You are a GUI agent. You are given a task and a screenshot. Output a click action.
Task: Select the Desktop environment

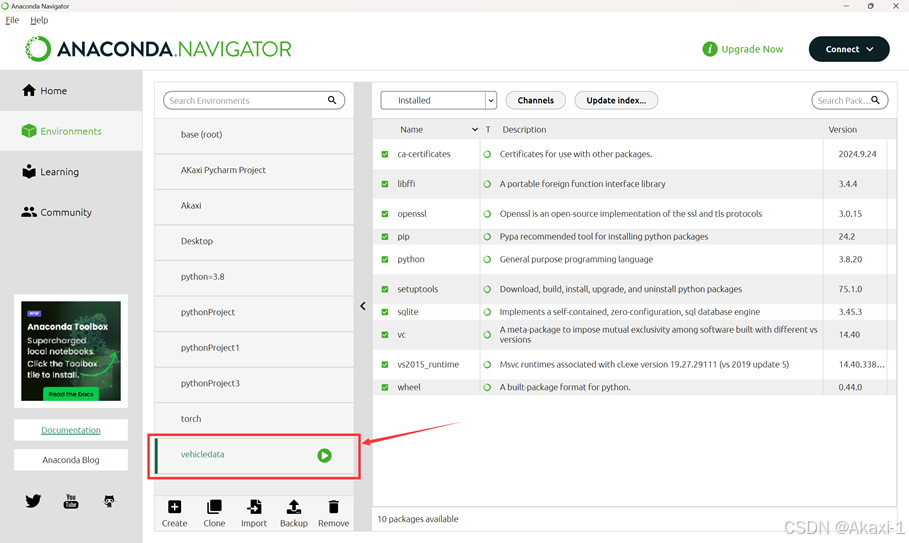254,241
